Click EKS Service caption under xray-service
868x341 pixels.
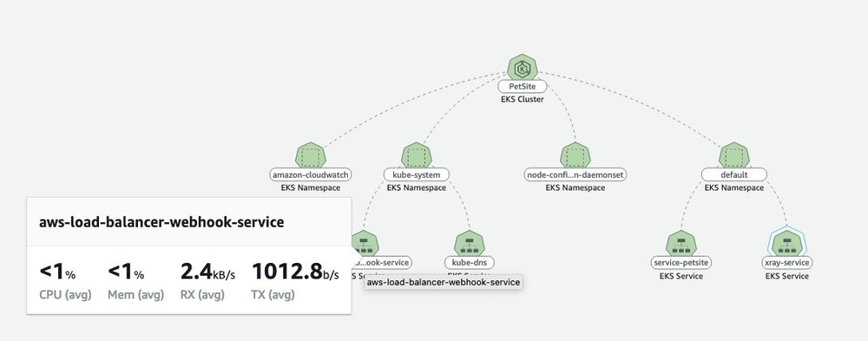click(787, 276)
